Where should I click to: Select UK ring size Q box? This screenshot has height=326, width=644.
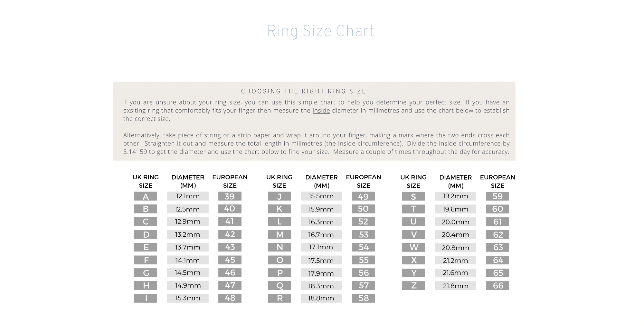279,286
